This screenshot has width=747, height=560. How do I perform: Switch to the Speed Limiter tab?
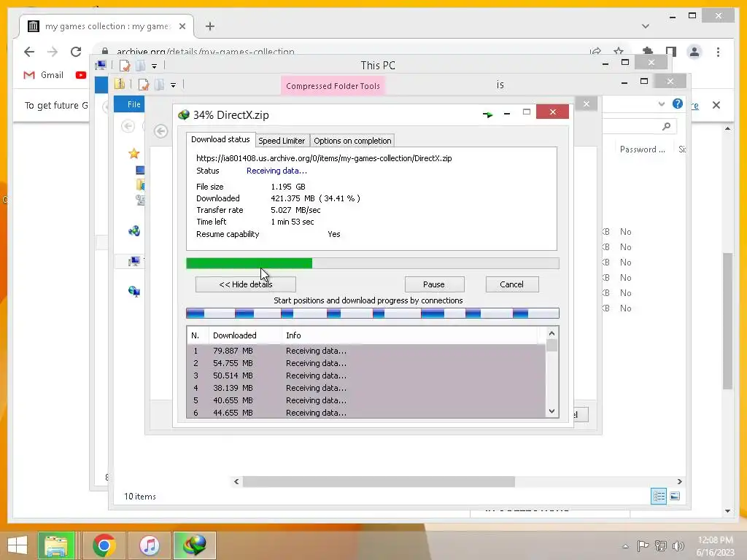[282, 141]
